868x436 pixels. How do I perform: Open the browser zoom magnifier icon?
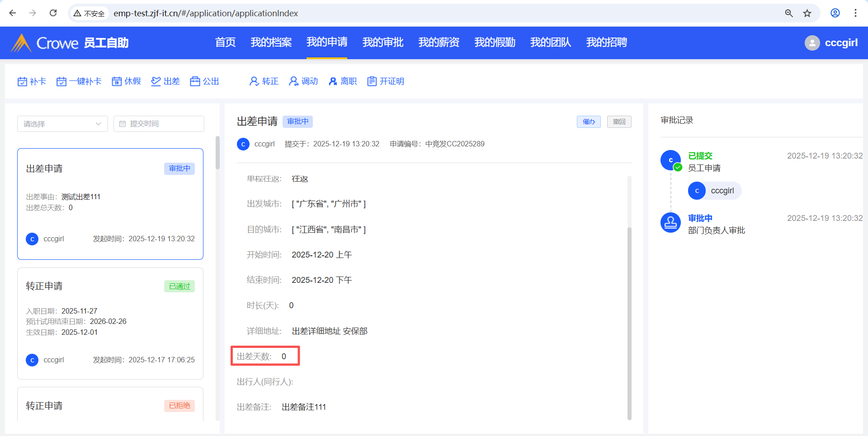[789, 13]
